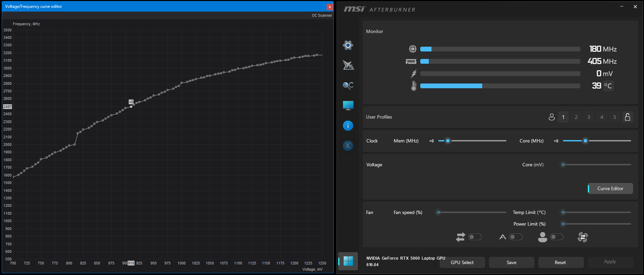Open the hardware monitor screen icon
644x275 pixels.
point(348,105)
